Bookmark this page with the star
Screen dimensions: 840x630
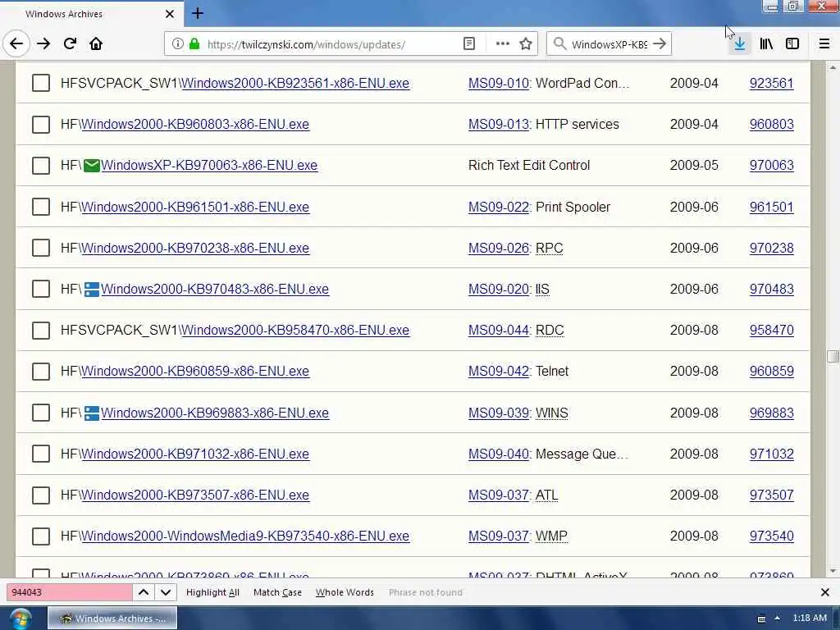pos(526,44)
